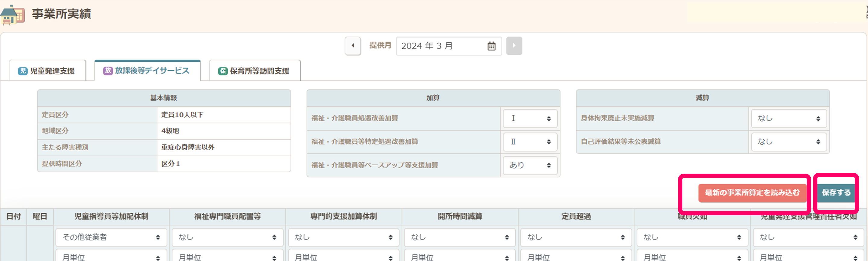Open なし dropdown under 福祉専門職員配置等
The width and height of the screenshot is (868, 261).
227,237
